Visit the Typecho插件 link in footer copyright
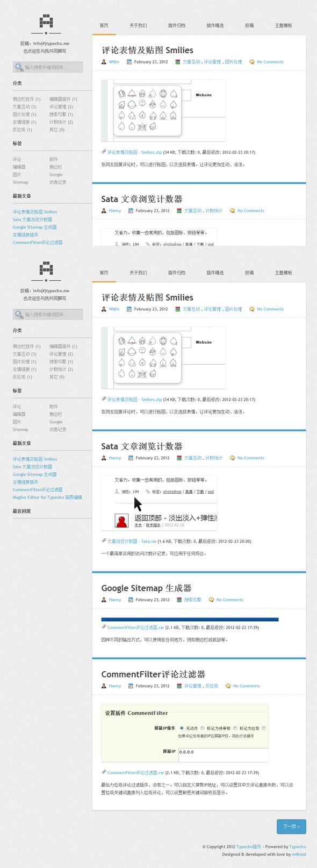317x868 pixels. click(x=249, y=846)
